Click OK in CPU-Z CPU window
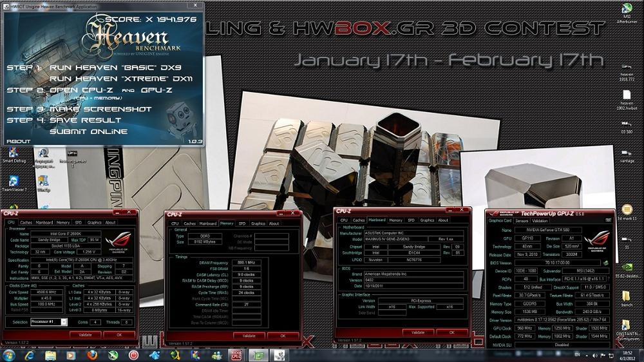The width and height of the screenshot is (644, 362). (x=119, y=335)
